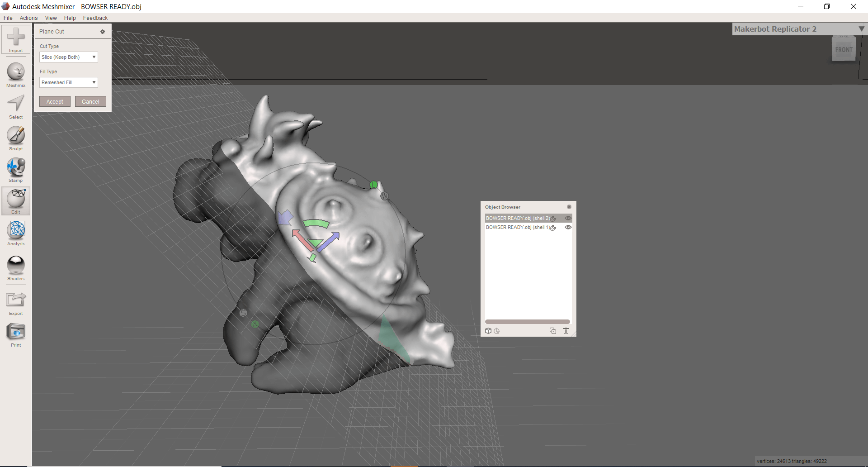
Task: Choose the Stamp tool
Action: [16, 170]
